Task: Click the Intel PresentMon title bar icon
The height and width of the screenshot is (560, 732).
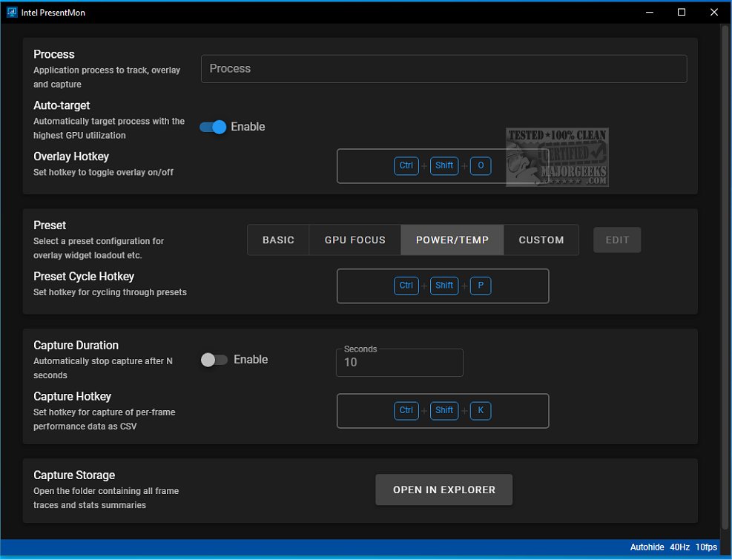Action: click(12, 12)
